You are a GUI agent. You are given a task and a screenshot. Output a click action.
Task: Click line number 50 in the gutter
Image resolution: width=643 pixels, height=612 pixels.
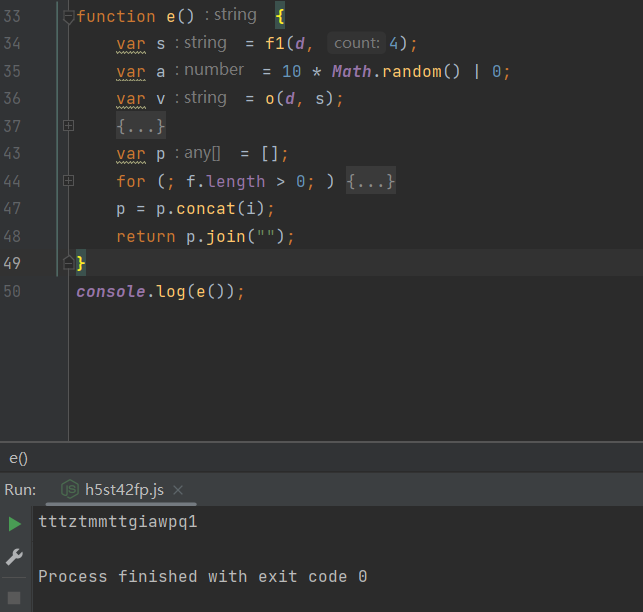12,291
